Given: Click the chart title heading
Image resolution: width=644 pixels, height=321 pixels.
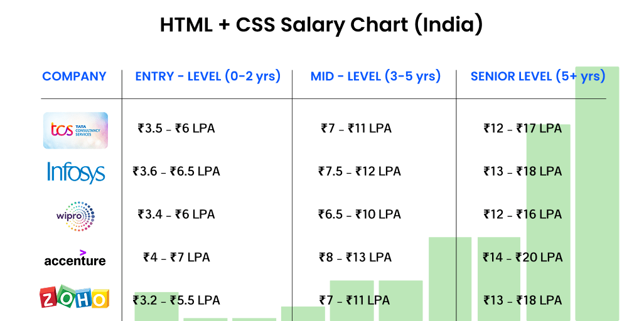Looking at the screenshot, I should pos(321,25).
